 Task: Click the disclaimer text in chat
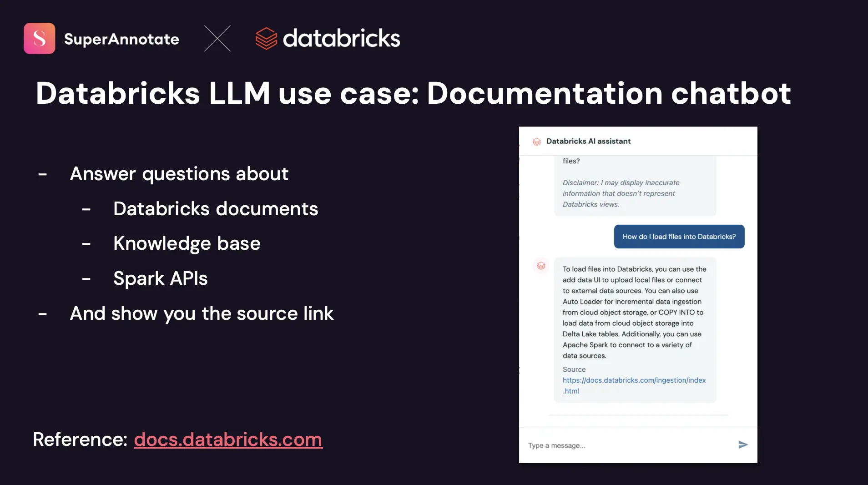[x=621, y=193]
